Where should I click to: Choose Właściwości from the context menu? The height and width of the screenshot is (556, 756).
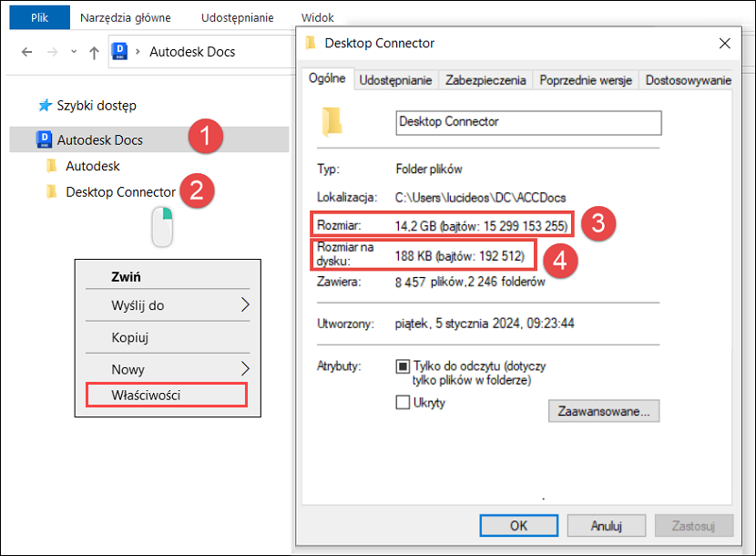167,395
